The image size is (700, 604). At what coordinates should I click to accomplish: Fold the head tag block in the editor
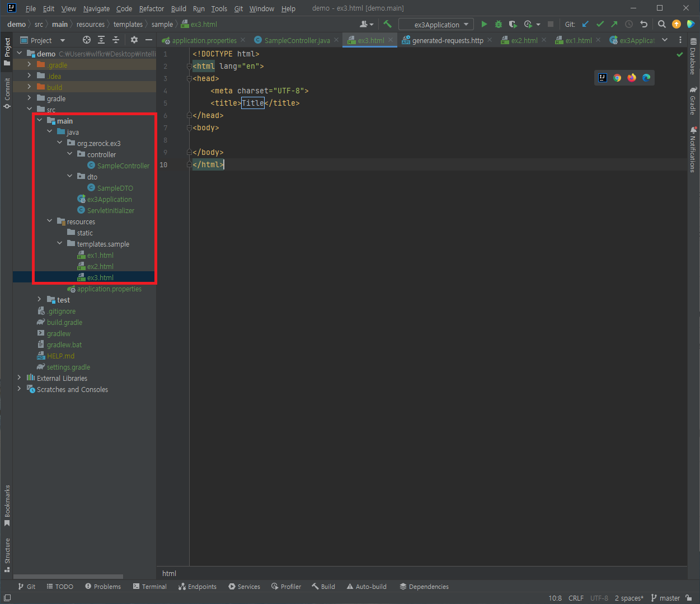pyautogui.click(x=189, y=78)
